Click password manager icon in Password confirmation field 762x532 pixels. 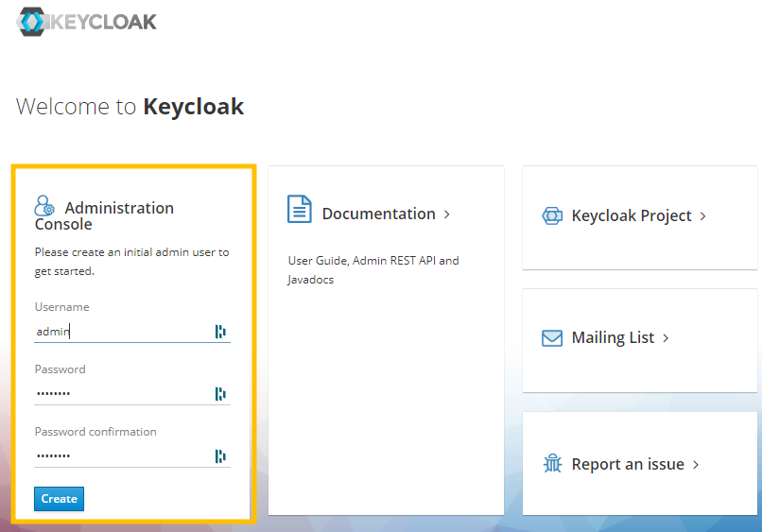pyautogui.click(x=220, y=456)
